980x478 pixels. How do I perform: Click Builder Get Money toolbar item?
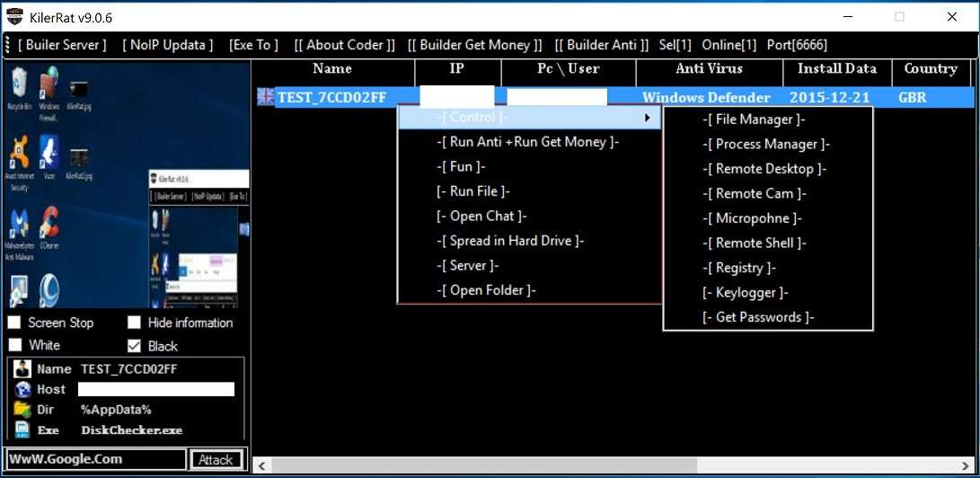point(475,45)
